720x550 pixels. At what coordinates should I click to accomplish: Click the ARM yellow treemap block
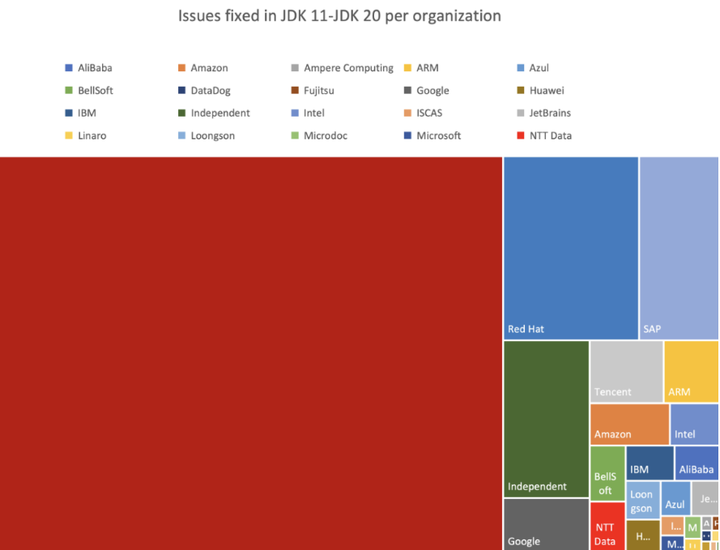691,371
